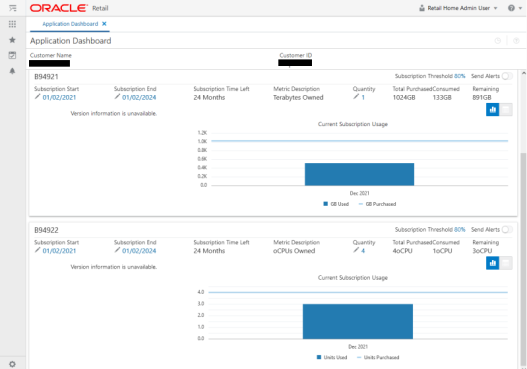Switch B94921 to bar chart view
527x369 pixels.
[x=493, y=110]
